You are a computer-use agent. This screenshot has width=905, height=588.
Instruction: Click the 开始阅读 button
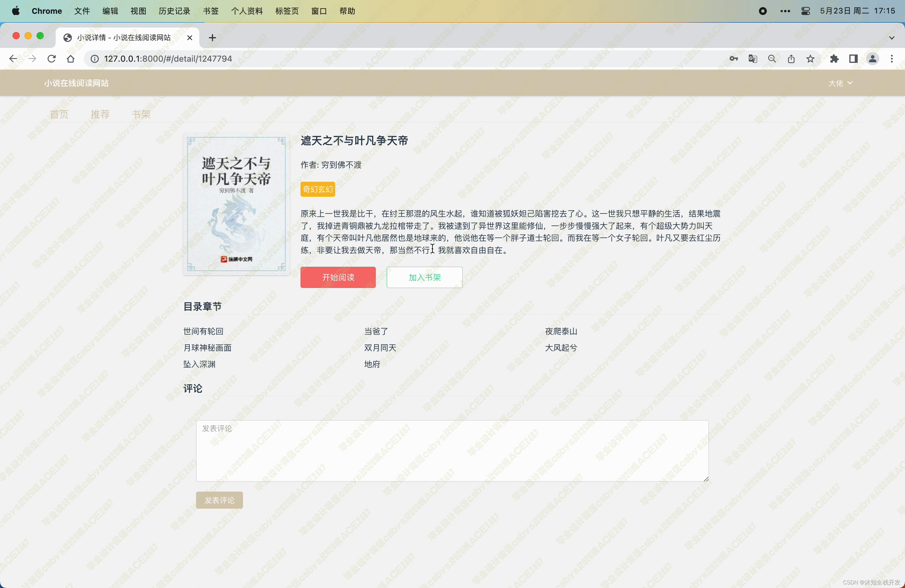click(x=338, y=277)
